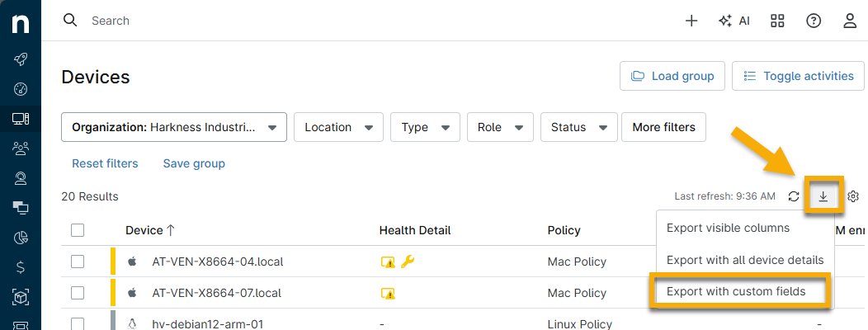Toggle the select all devices checkbox

tap(78, 230)
